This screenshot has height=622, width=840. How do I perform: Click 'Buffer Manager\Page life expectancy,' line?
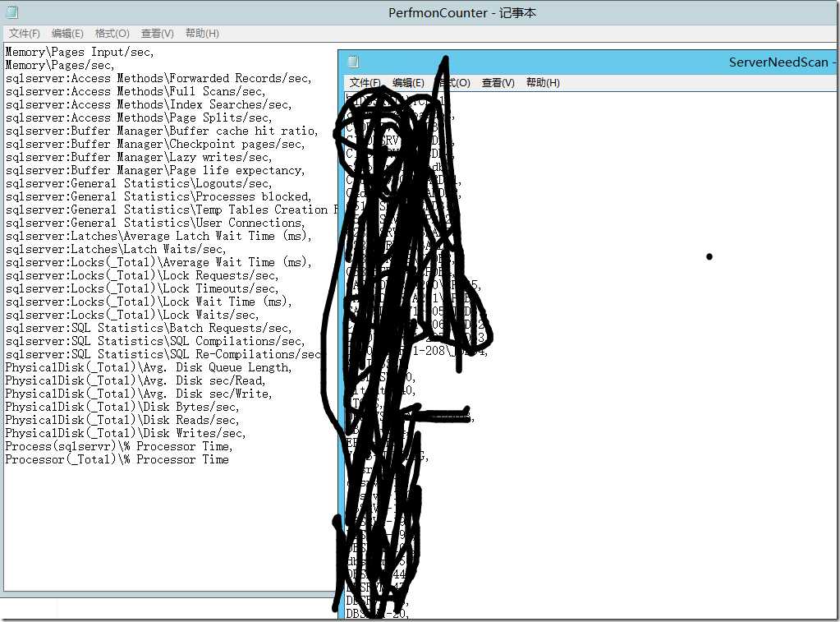click(x=155, y=171)
